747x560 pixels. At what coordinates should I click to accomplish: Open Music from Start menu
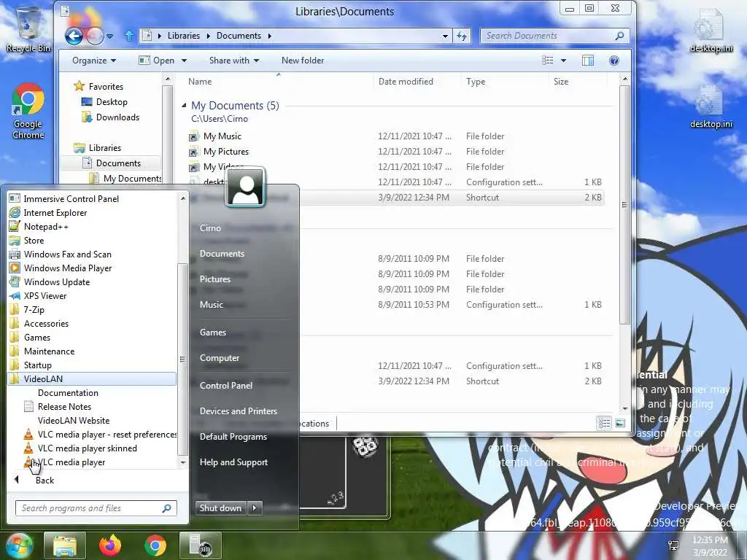click(x=211, y=304)
